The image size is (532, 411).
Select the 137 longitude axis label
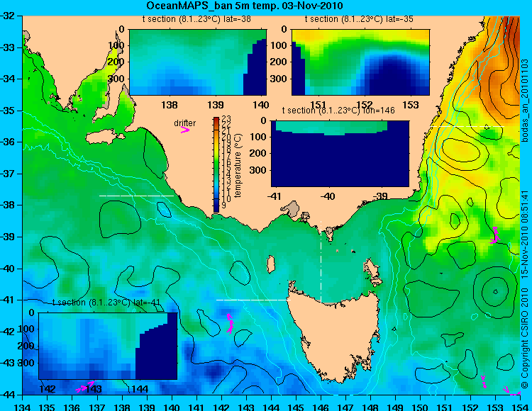click(x=97, y=407)
